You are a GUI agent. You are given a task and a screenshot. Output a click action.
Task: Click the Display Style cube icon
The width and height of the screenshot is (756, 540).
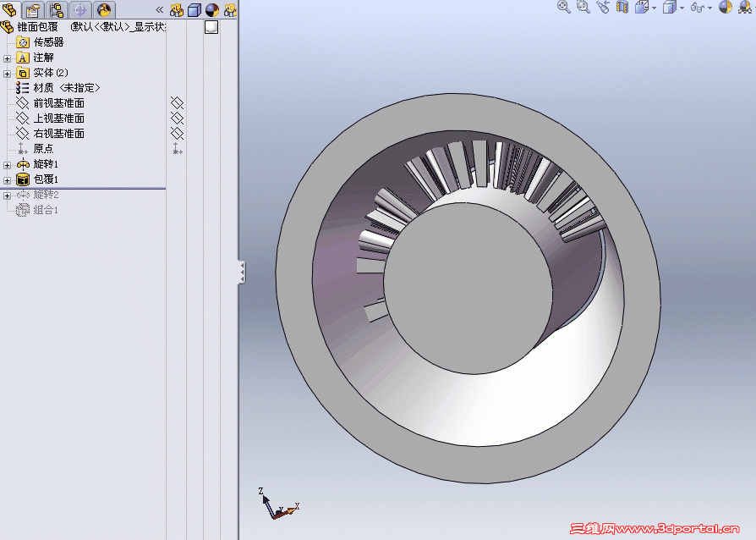pyautogui.click(x=669, y=7)
